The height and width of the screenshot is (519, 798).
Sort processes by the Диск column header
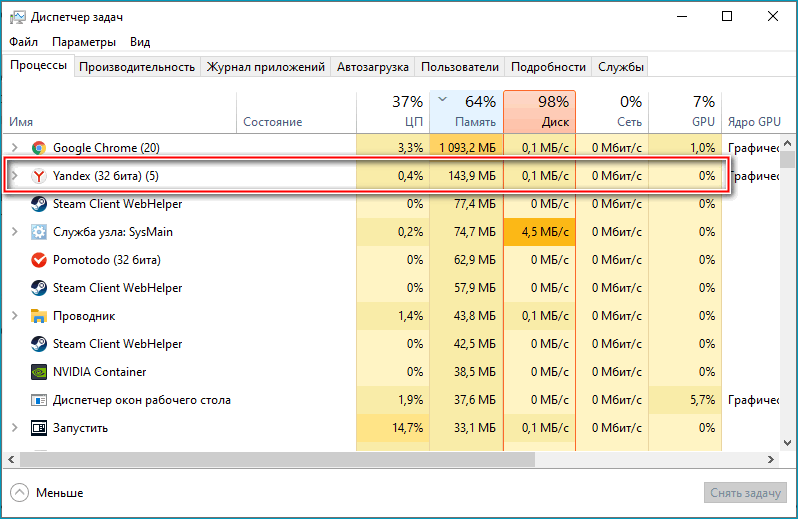click(539, 111)
